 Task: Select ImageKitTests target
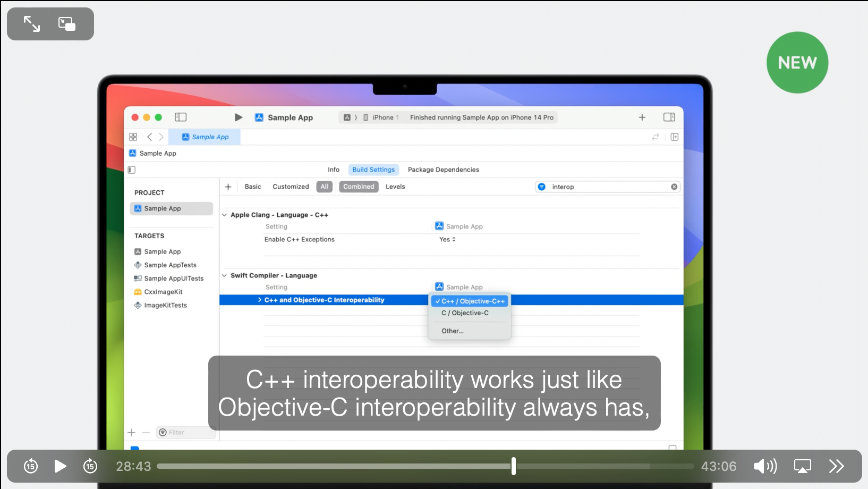[160, 305]
